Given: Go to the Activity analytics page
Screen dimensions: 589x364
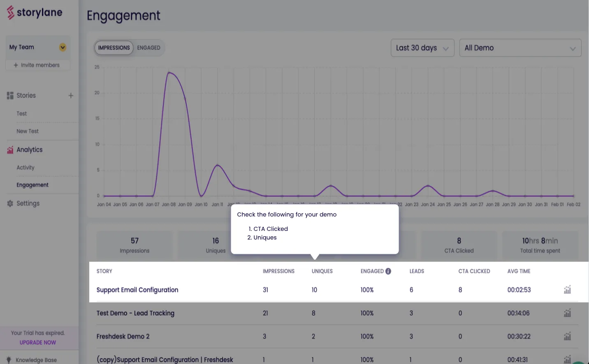Looking at the screenshot, I should tap(26, 168).
